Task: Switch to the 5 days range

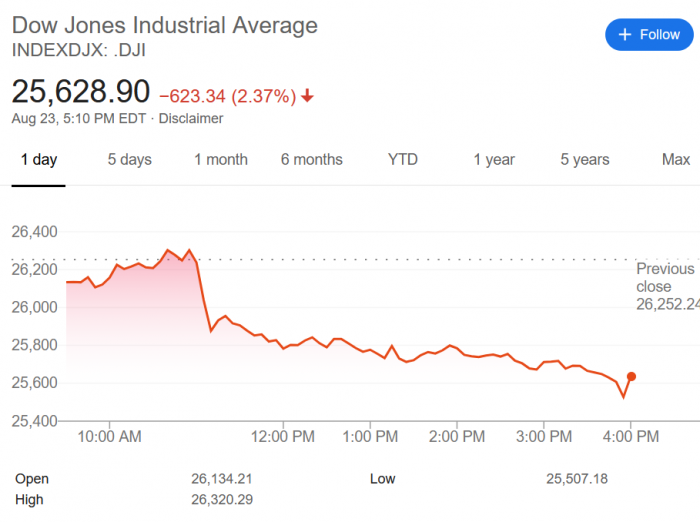Action: (x=130, y=160)
